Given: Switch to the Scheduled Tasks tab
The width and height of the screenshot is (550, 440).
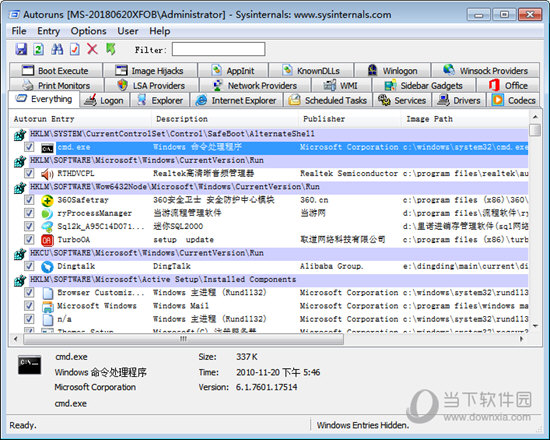Looking at the screenshot, I should click(328, 100).
